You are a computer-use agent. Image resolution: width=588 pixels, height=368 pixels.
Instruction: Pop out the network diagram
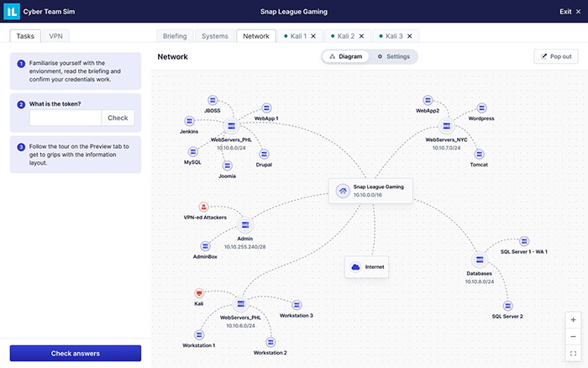(x=555, y=56)
